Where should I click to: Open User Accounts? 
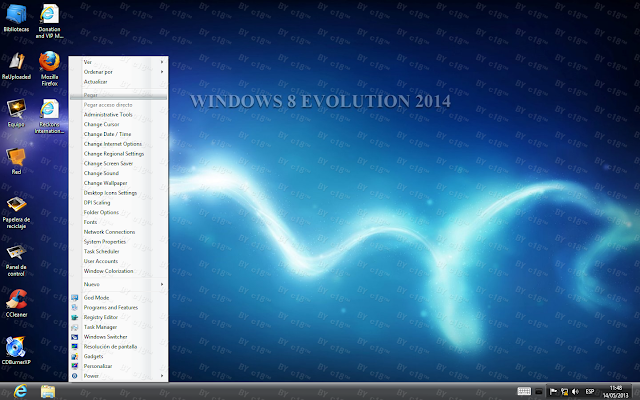(118, 262)
